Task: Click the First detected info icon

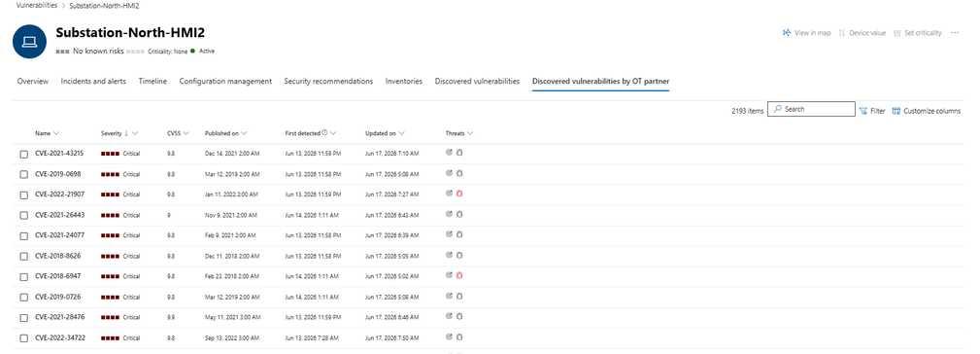Action: click(x=324, y=132)
